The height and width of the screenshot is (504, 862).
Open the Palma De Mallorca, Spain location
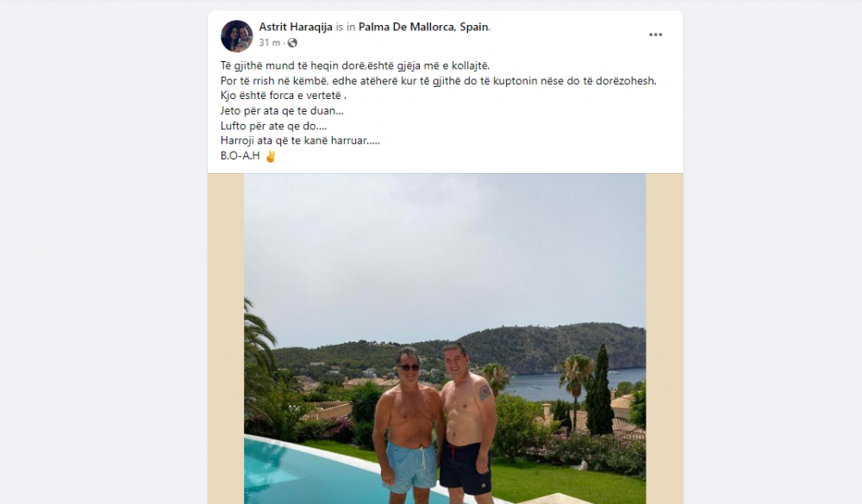coord(423,27)
